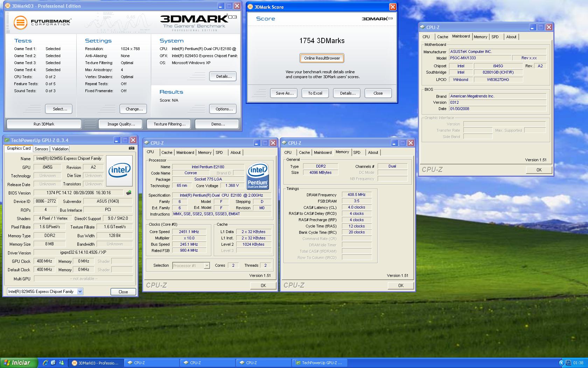Screen dimensions: 588x368
Task: Click Core Speed value 2451.1 MHz
Action: tap(189, 232)
